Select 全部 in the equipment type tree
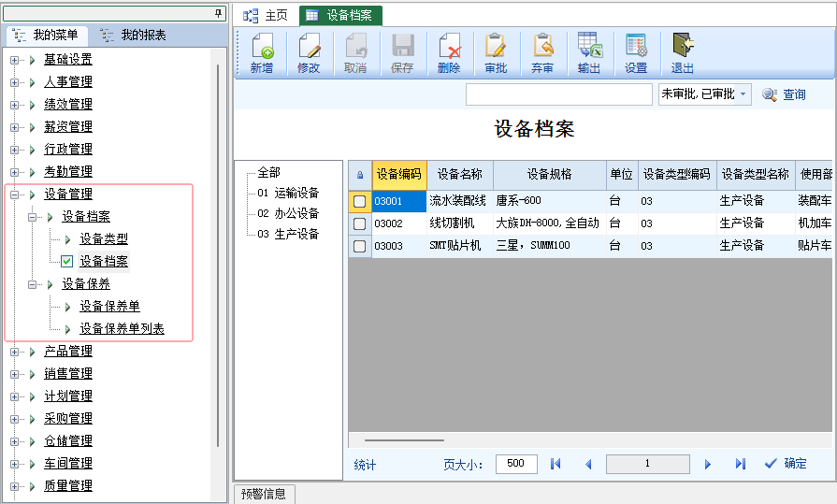The height and width of the screenshot is (504, 837). (x=269, y=172)
